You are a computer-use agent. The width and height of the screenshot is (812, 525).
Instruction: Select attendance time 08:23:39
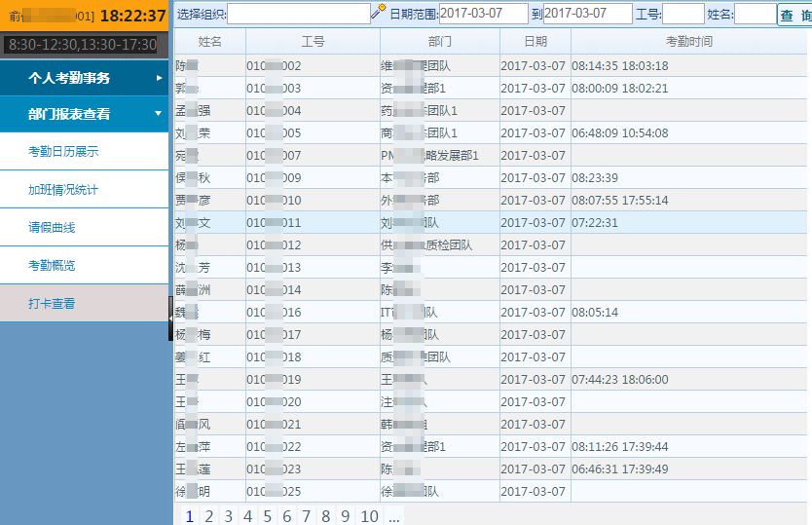(595, 178)
